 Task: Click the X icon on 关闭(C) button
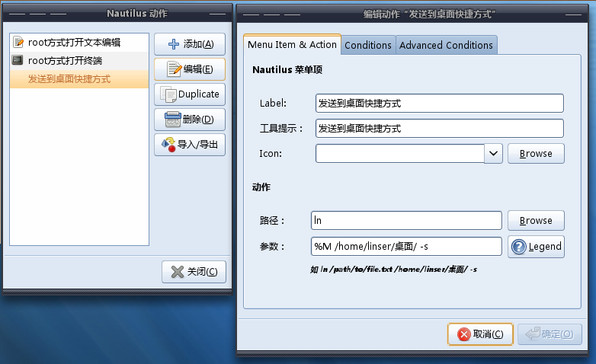click(178, 272)
